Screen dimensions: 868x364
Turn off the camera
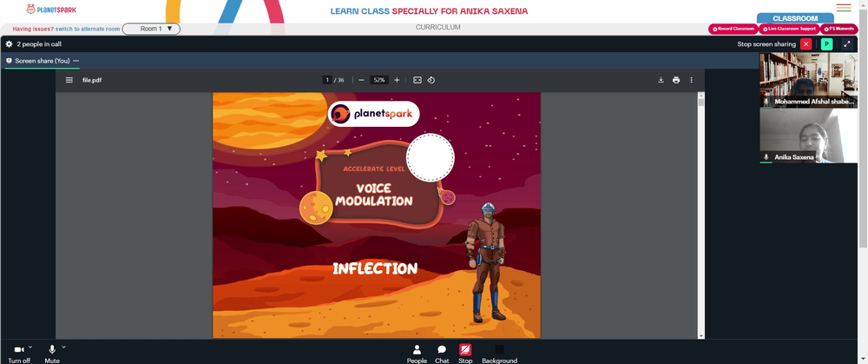[19, 354]
